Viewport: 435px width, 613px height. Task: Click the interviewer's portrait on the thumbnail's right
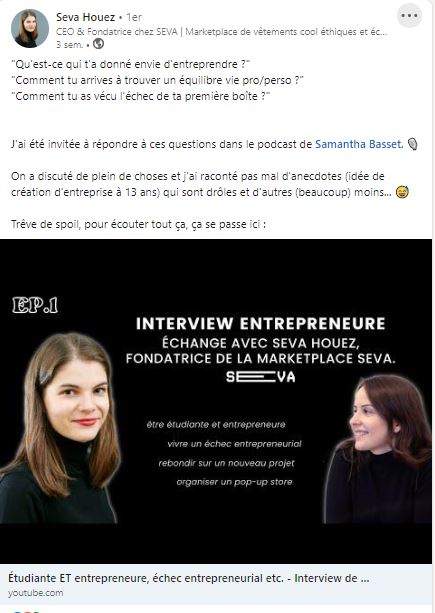pos(378,449)
